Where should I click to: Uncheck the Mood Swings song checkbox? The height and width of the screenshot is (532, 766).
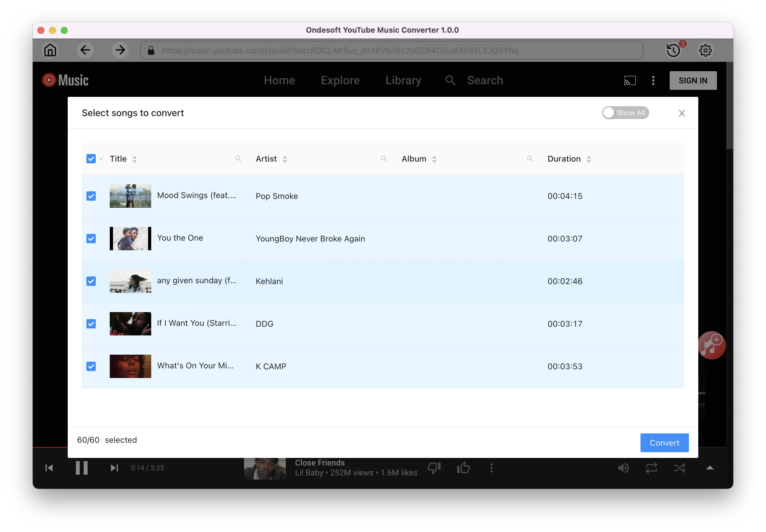(x=91, y=195)
